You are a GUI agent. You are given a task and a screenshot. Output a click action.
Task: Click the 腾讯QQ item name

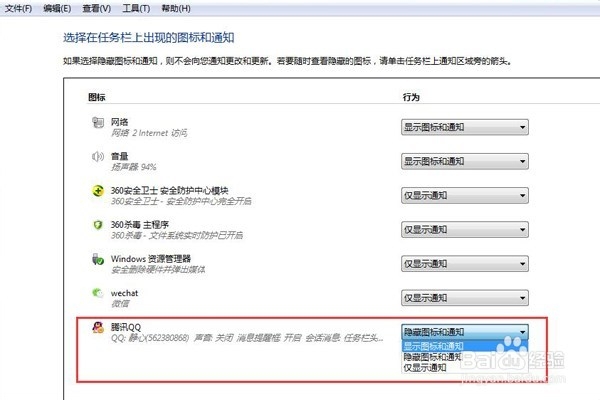click(126, 327)
